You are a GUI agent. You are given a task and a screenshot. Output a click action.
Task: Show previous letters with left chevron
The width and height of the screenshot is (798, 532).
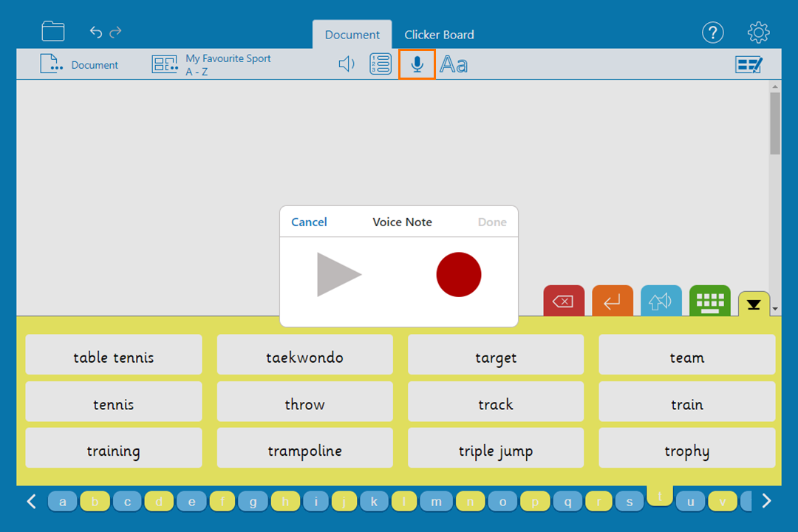(31, 502)
